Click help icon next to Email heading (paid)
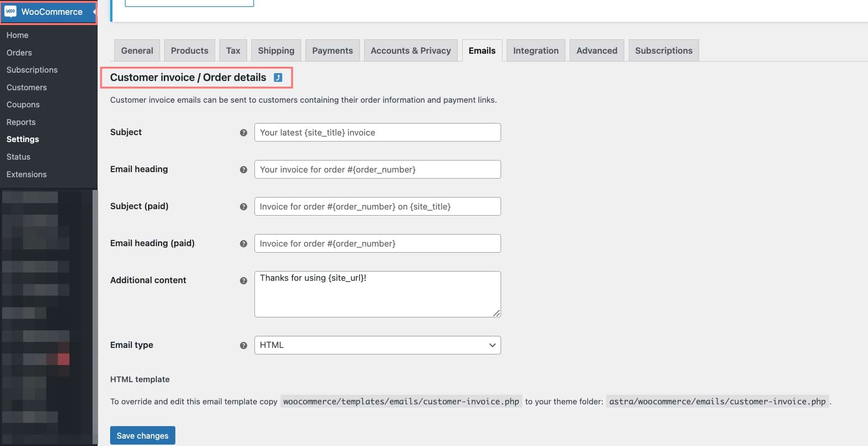The width and height of the screenshot is (868, 446). [x=243, y=243]
